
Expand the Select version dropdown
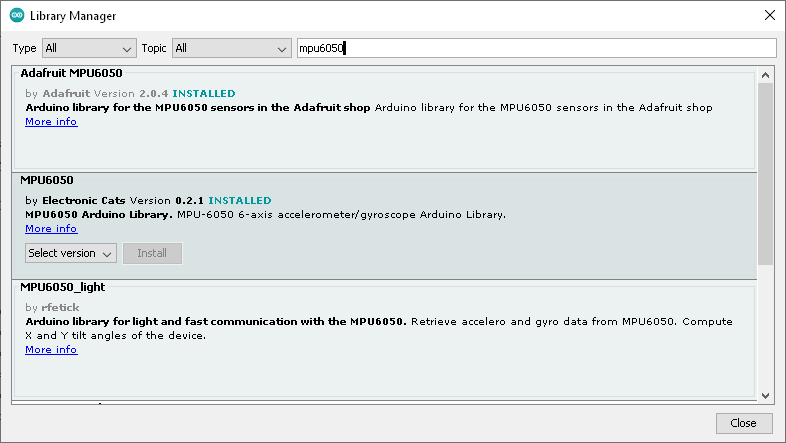pos(71,253)
